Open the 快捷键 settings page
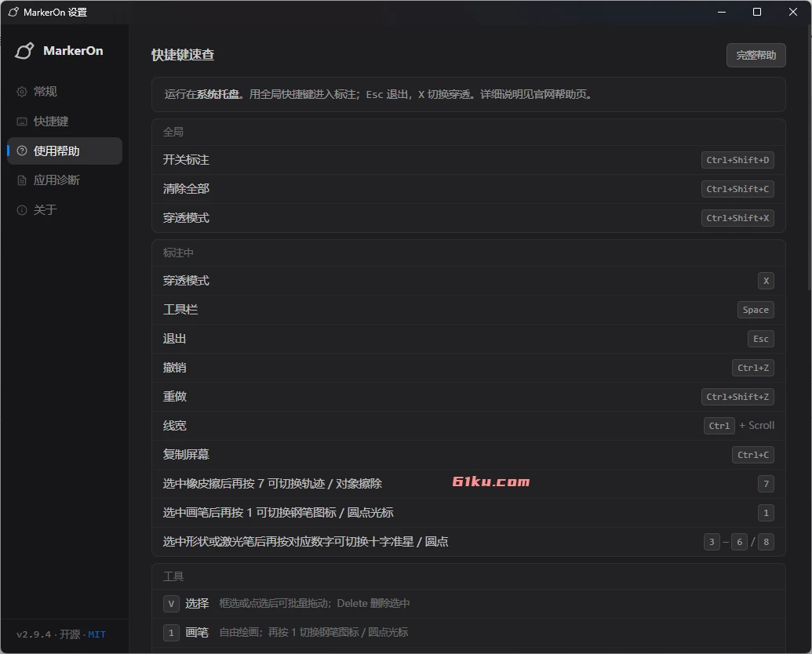The image size is (812, 654). [65, 122]
